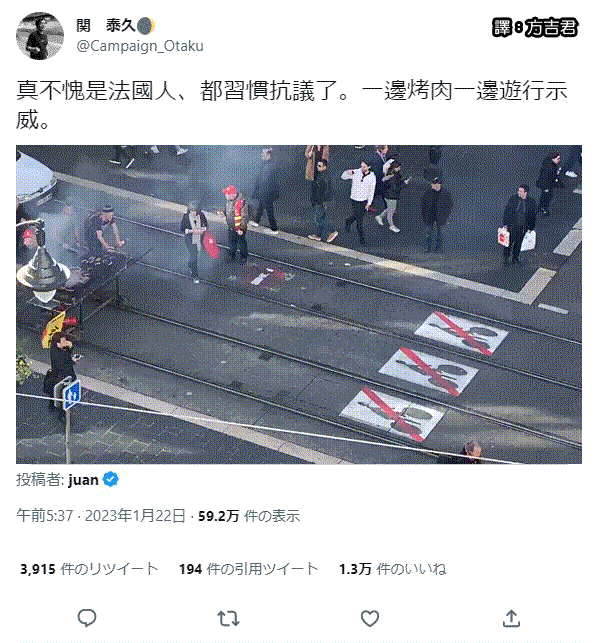
Task: Like the tweet with the heart icon
Action: tap(370, 618)
